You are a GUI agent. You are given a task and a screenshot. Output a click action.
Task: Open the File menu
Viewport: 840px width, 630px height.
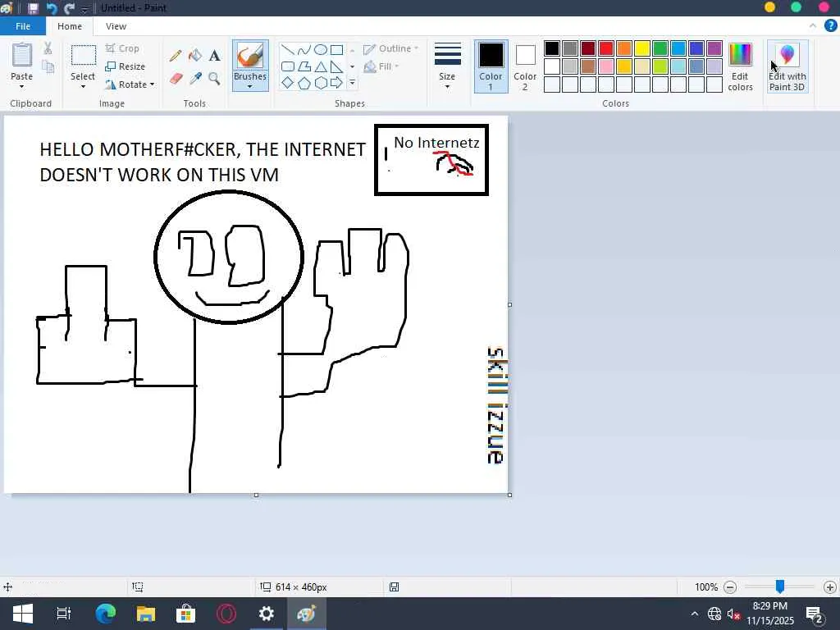point(23,26)
